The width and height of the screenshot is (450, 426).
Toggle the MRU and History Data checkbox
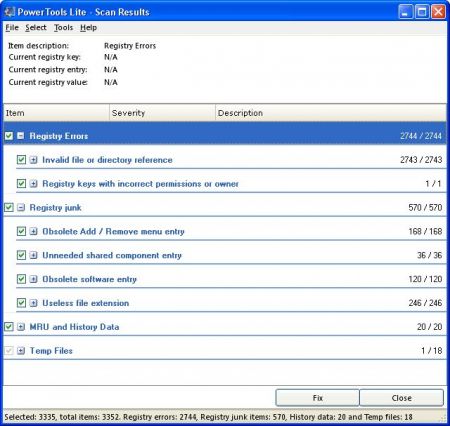coord(9,327)
